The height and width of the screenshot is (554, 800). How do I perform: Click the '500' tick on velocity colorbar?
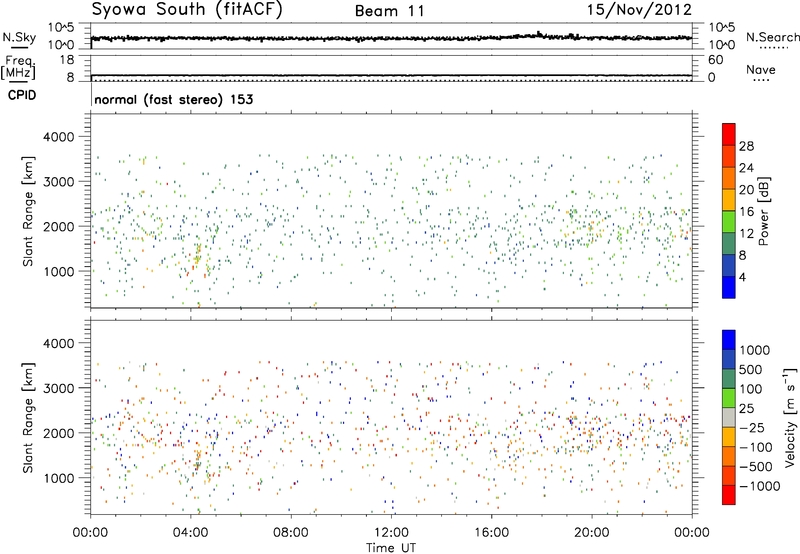751,370
